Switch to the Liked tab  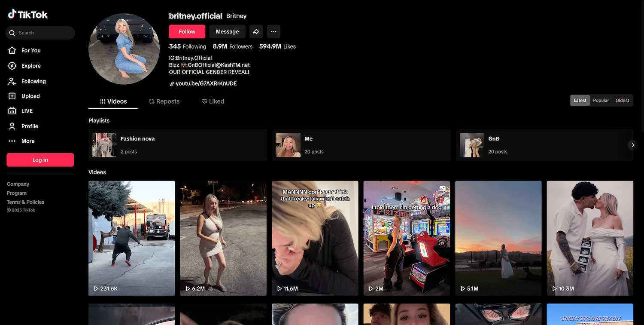point(213,101)
